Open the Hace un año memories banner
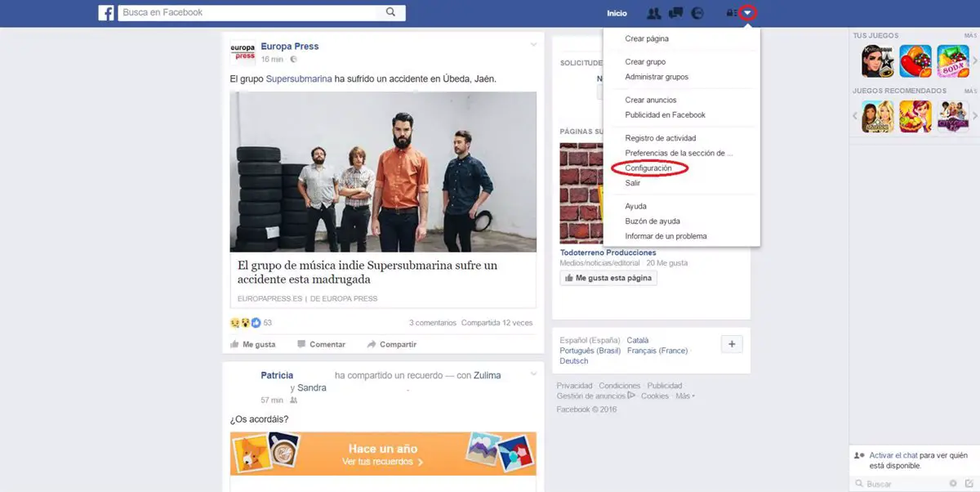 pos(383,454)
